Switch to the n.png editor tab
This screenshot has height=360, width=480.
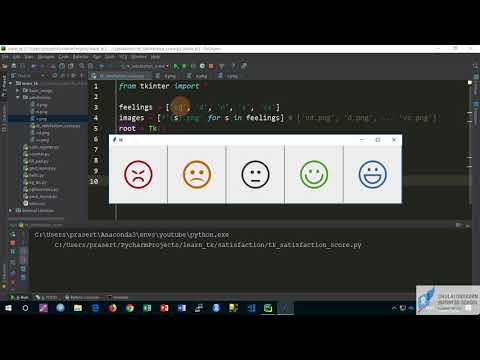click(197, 76)
